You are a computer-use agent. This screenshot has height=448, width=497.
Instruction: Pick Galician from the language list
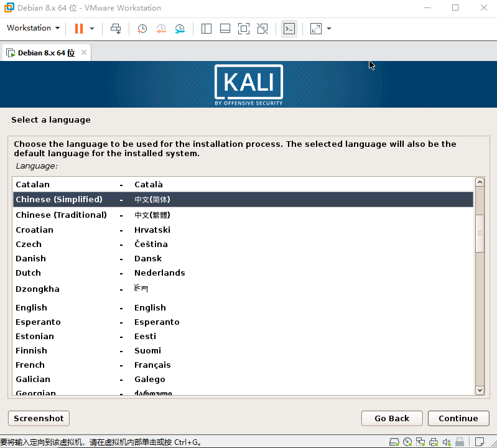(x=243, y=379)
